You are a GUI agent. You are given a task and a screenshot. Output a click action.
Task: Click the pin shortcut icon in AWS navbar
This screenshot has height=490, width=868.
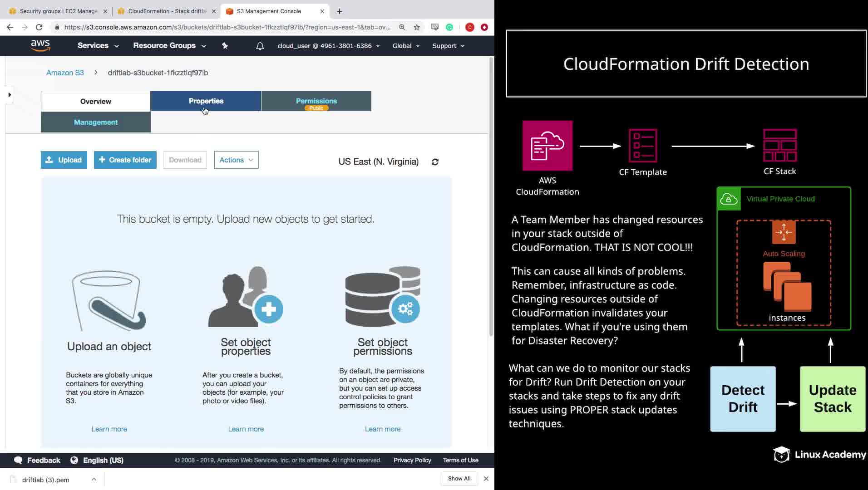point(225,46)
